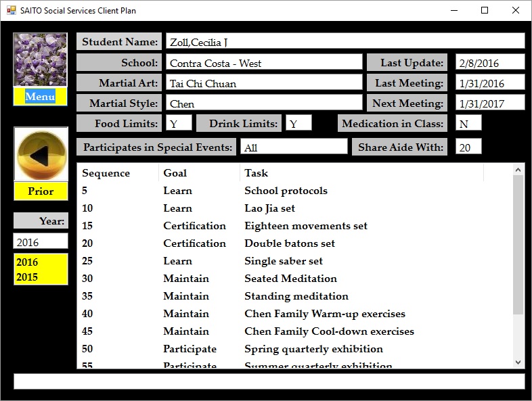532x401 pixels.
Task: Click the Medication in Class field
Action: pyautogui.click(x=468, y=124)
